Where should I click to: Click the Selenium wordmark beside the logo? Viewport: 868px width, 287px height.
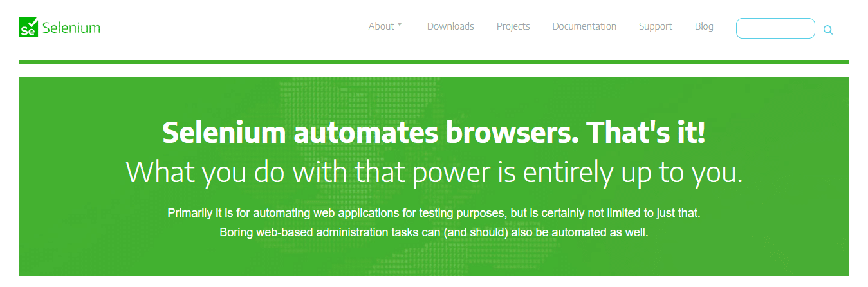coord(71,28)
